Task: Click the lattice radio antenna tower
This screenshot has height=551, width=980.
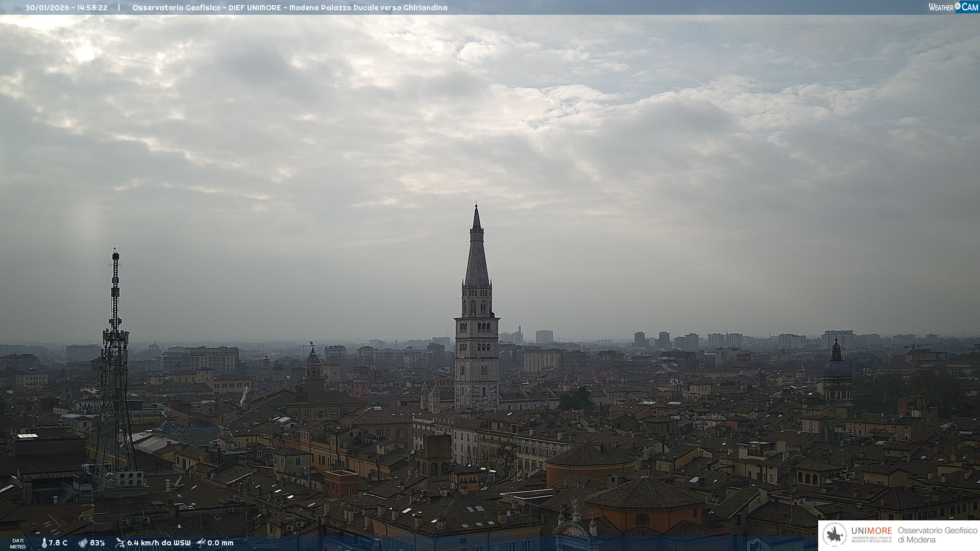Action: [x=115, y=367]
